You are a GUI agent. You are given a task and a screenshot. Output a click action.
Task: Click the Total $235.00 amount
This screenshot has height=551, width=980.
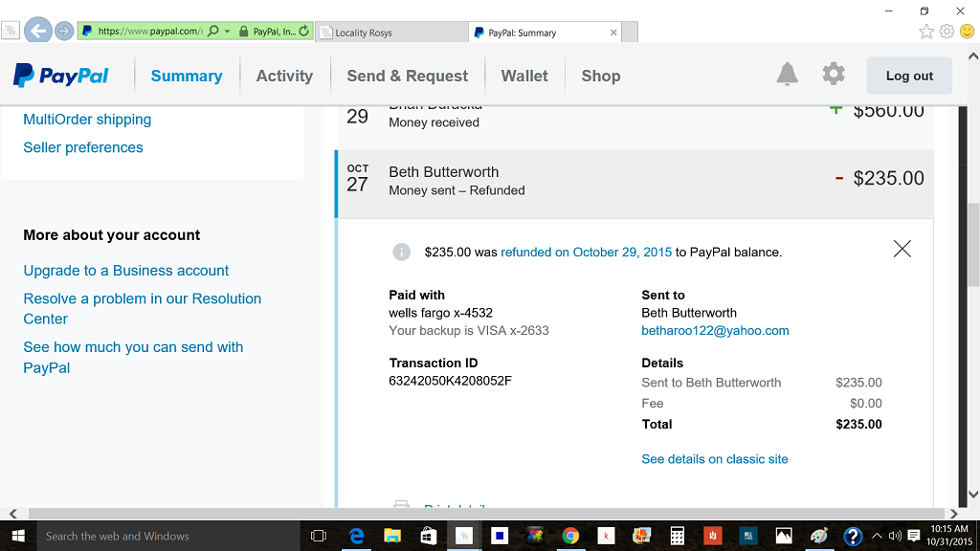[x=858, y=424]
